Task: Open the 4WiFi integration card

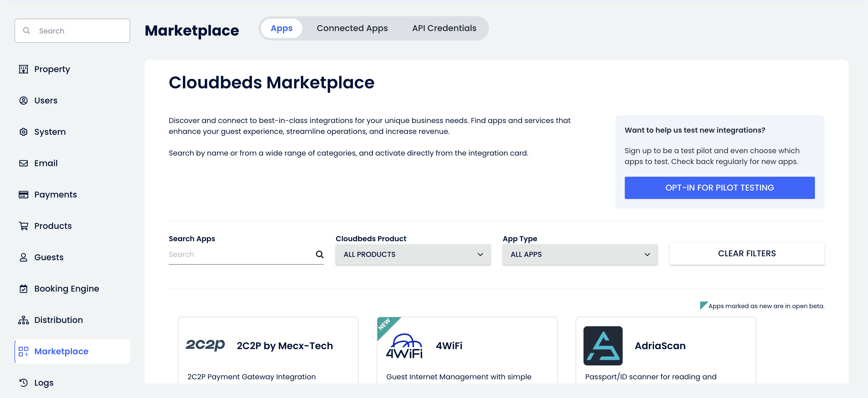Action: tap(467, 350)
